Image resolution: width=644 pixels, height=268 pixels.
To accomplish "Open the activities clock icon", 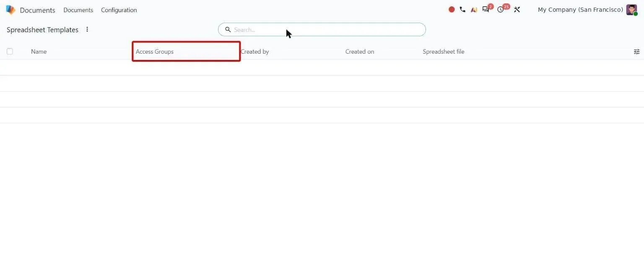I will point(501,10).
